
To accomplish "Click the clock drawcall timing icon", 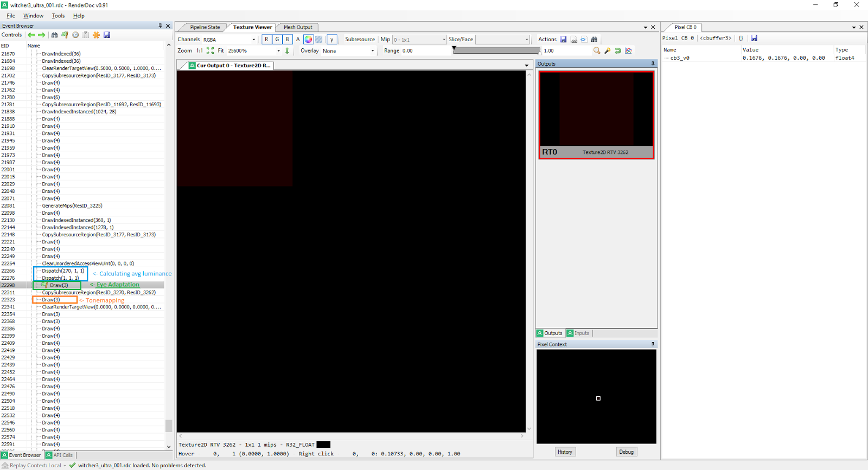I will (75, 35).
